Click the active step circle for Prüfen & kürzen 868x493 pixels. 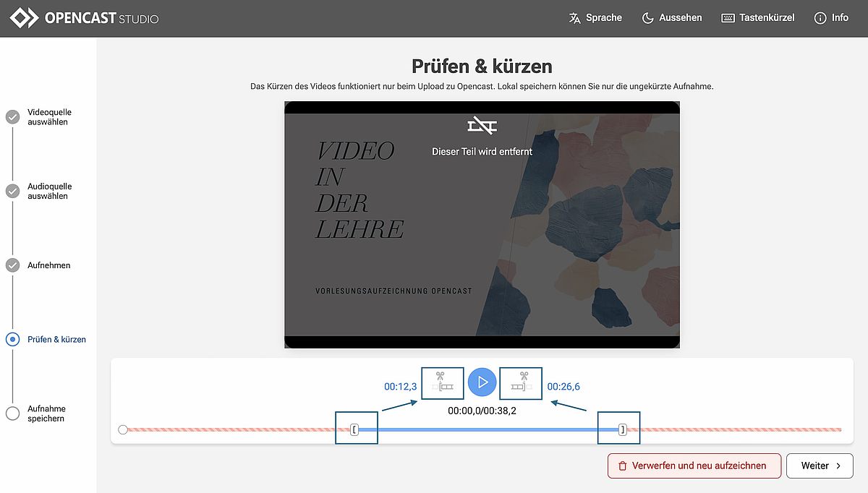(x=12, y=339)
